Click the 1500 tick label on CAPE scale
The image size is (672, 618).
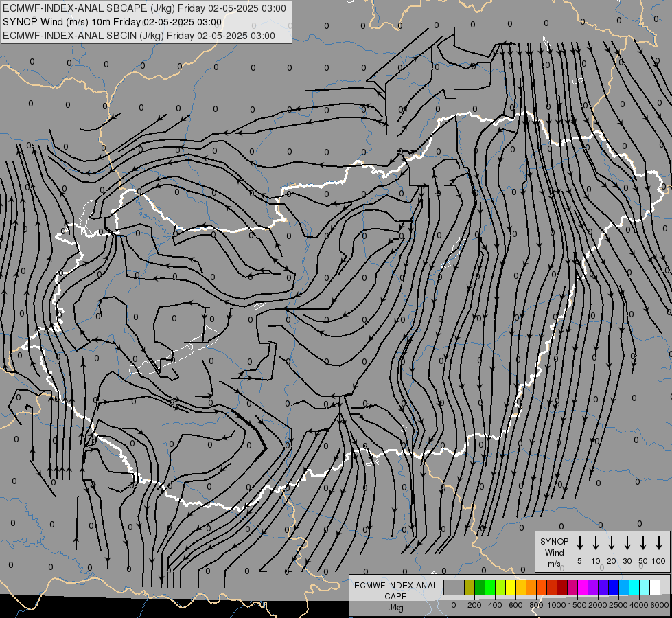coord(577,605)
